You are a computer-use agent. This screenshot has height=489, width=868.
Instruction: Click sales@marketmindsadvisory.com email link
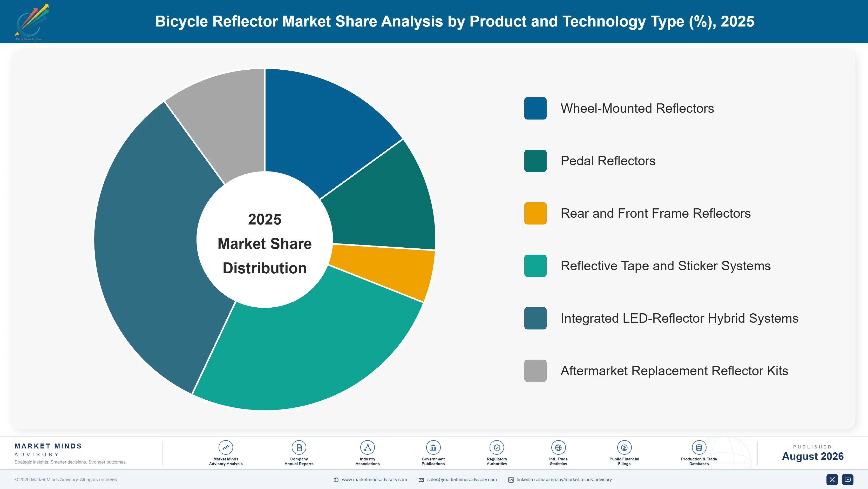pos(462,480)
